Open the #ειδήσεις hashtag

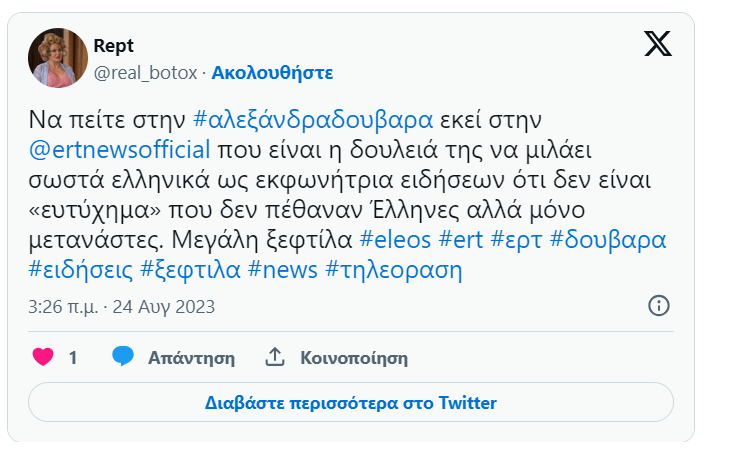pyautogui.click(x=80, y=270)
